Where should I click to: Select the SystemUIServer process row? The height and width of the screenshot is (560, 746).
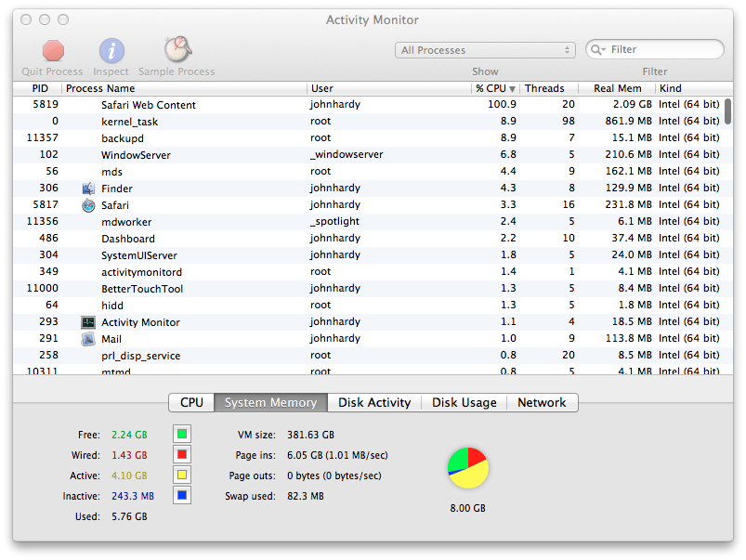(x=369, y=255)
